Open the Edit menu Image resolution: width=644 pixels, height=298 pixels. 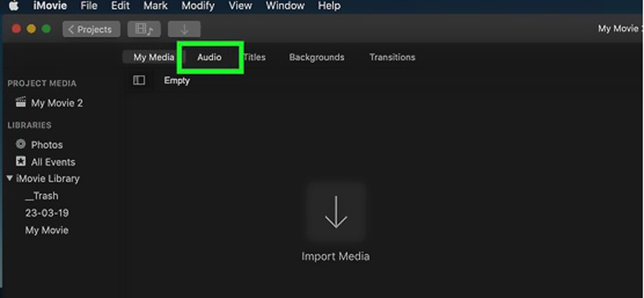click(120, 6)
